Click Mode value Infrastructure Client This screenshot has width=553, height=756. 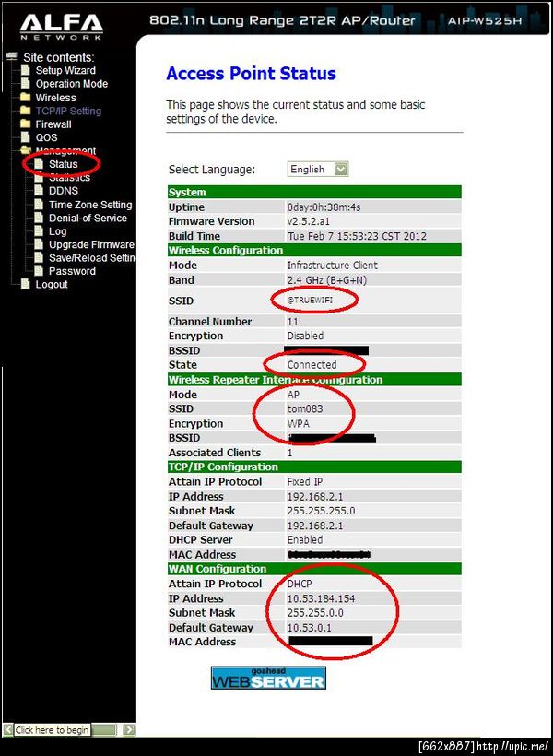point(332,266)
